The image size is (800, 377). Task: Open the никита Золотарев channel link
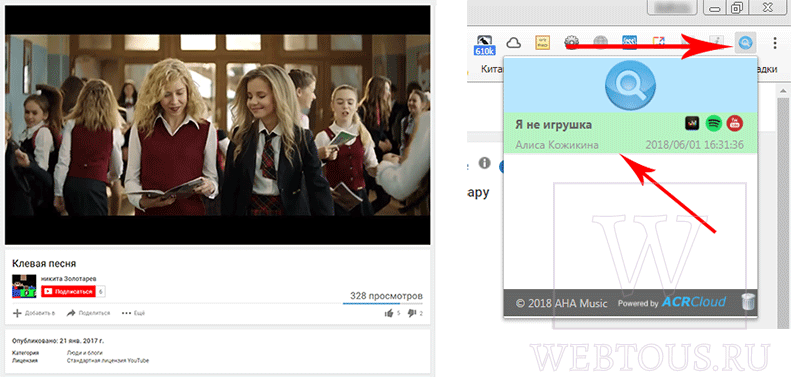[x=68, y=279]
